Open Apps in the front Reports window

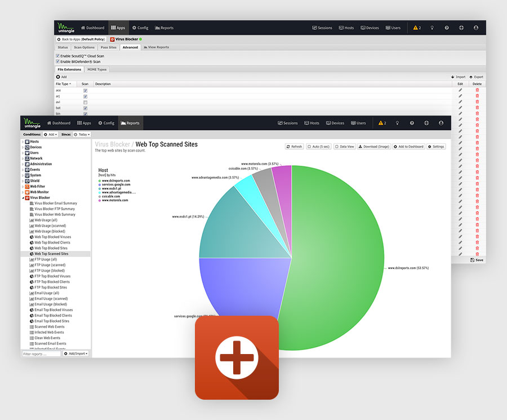(84, 123)
